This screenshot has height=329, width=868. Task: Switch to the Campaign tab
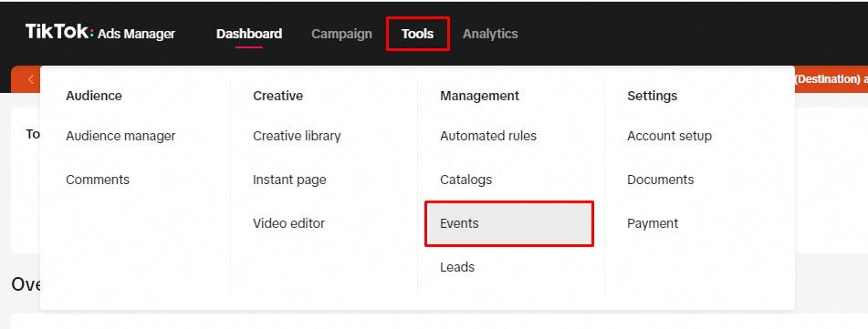341,34
